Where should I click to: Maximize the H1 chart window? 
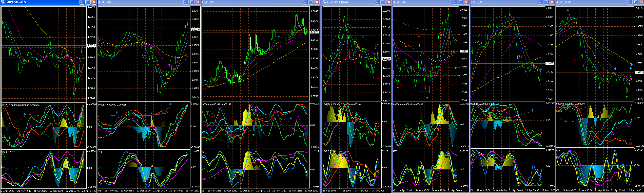click(546, 2)
